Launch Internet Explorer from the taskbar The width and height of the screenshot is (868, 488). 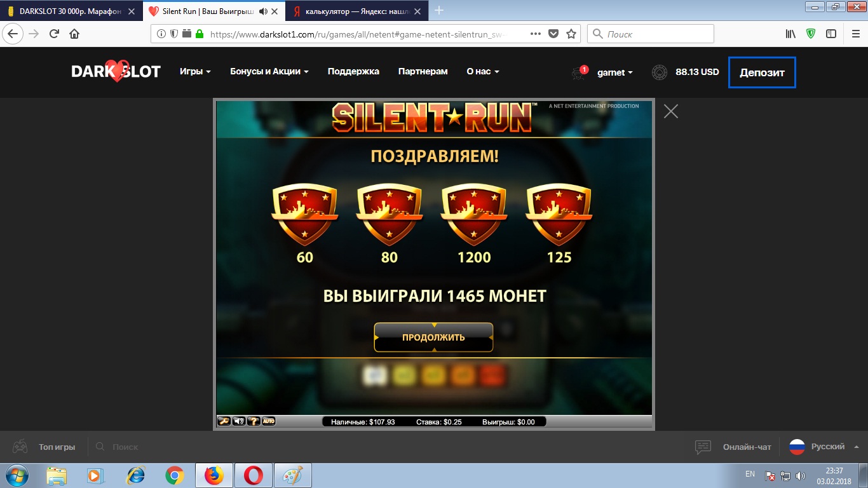click(135, 475)
